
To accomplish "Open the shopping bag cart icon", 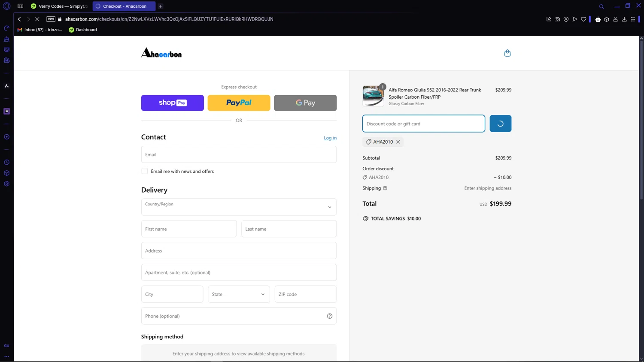I will coord(507,53).
